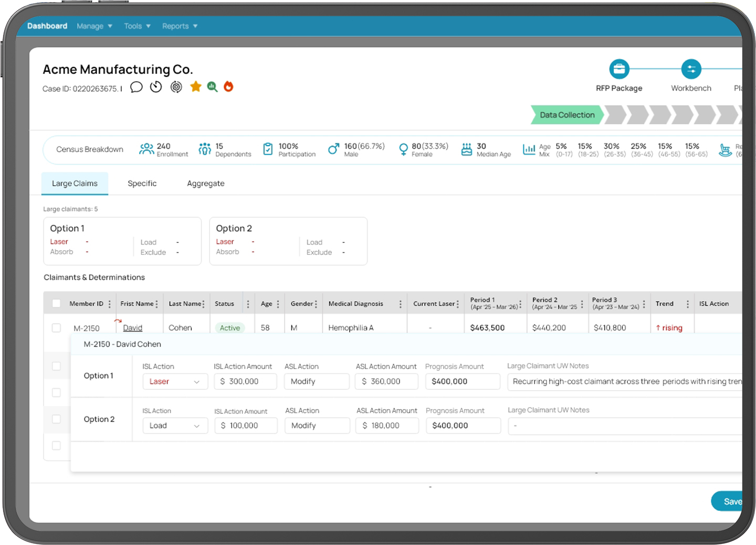Check the box for member M-2150

point(57,328)
